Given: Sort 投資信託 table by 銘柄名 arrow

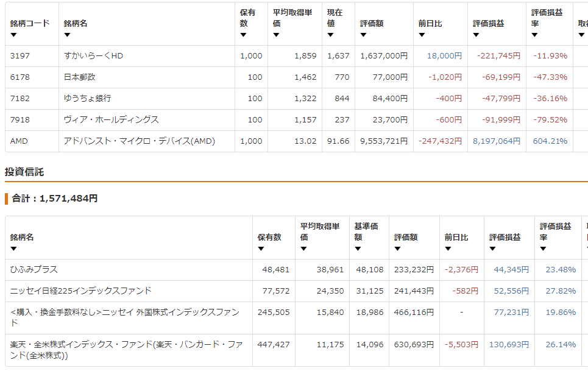Looking at the screenshot, I should (x=13, y=249).
